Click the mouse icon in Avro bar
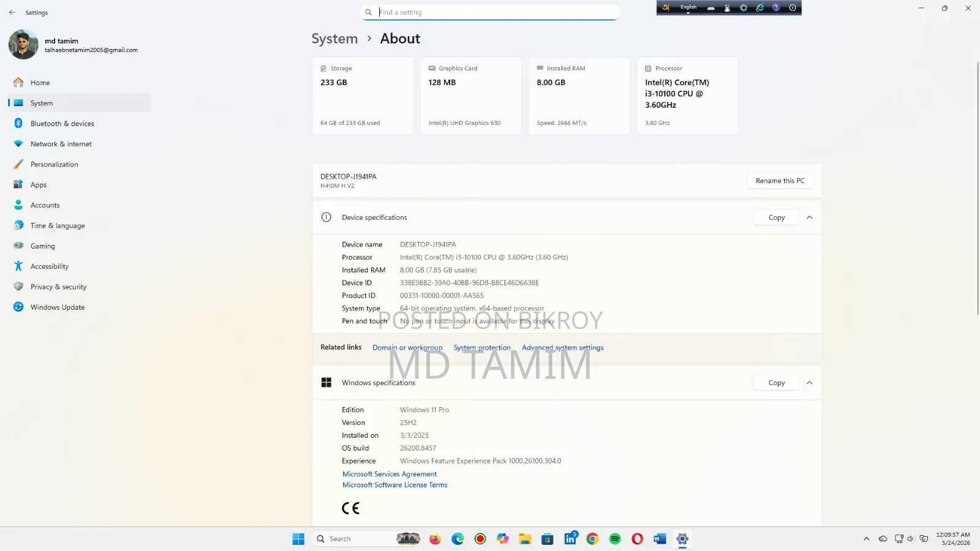980x551 pixels. tap(727, 8)
